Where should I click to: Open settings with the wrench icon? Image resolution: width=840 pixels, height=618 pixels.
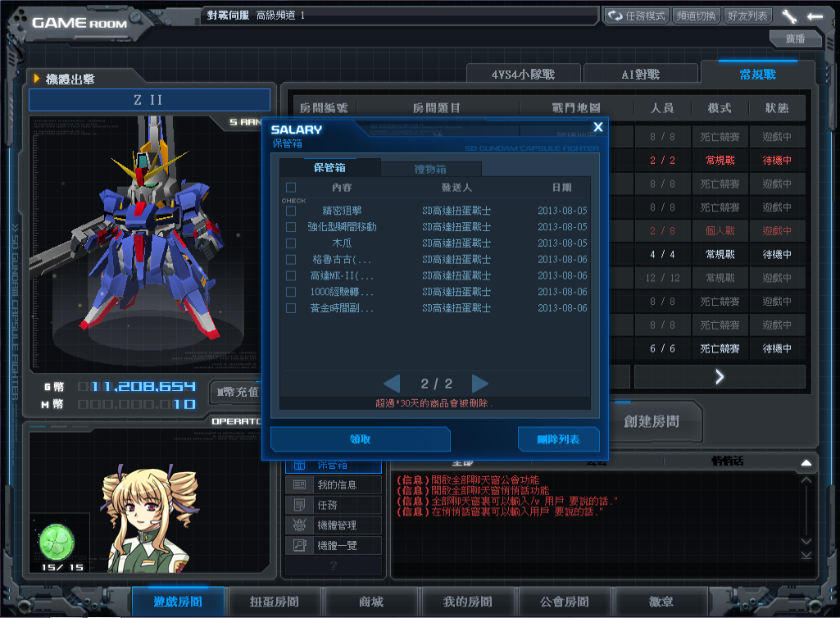(x=789, y=16)
